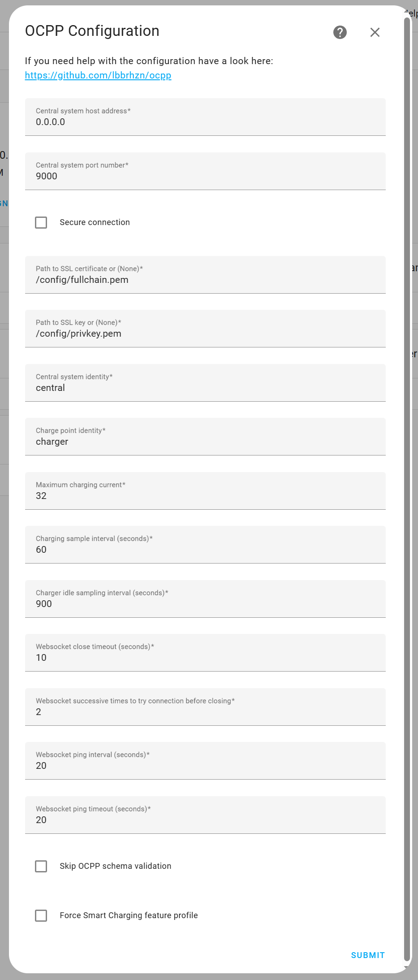Click the Websocket successive times field
The height and width of the screenshot is (980, 418).
(x=205, y=707)
